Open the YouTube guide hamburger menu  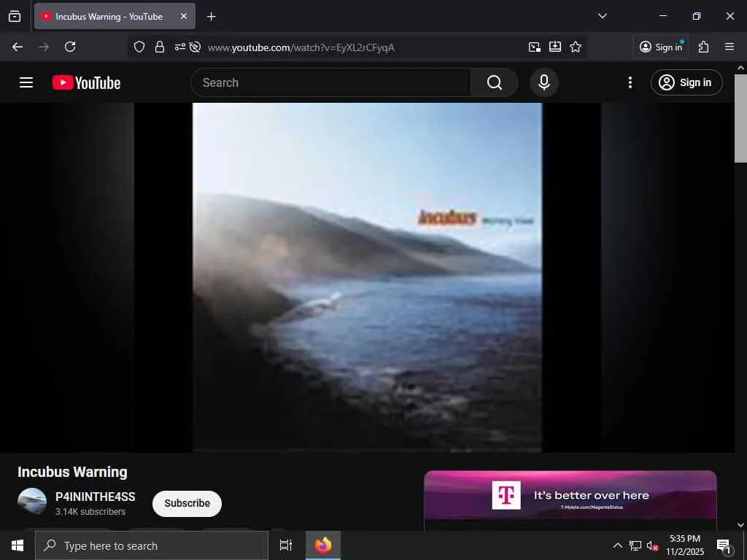click(x=26, y=82)
